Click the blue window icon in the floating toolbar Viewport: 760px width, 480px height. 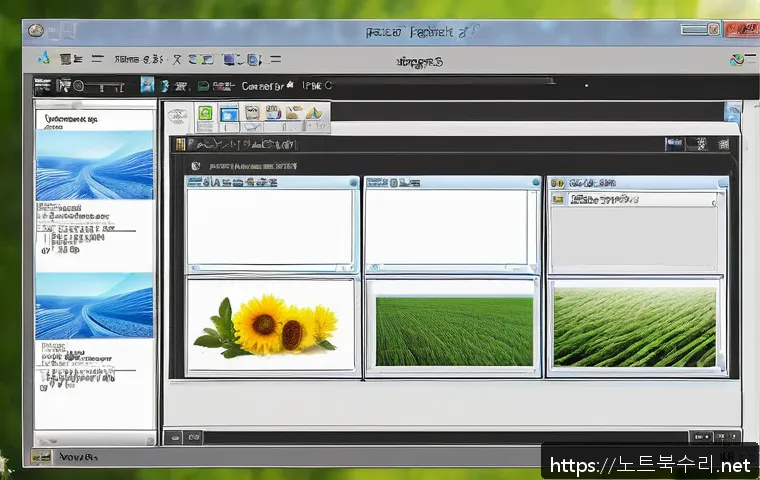pyautogui.click(x=228, y=113)
